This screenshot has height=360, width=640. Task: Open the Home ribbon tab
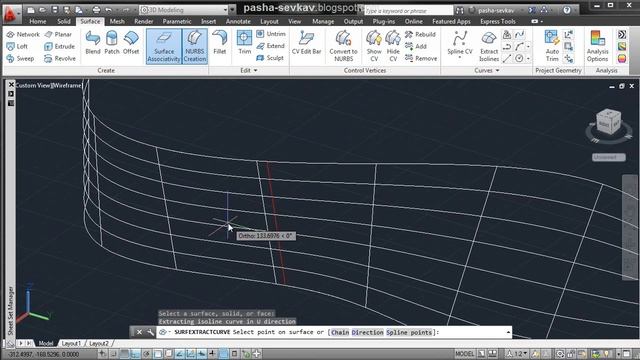pos(38,21)
